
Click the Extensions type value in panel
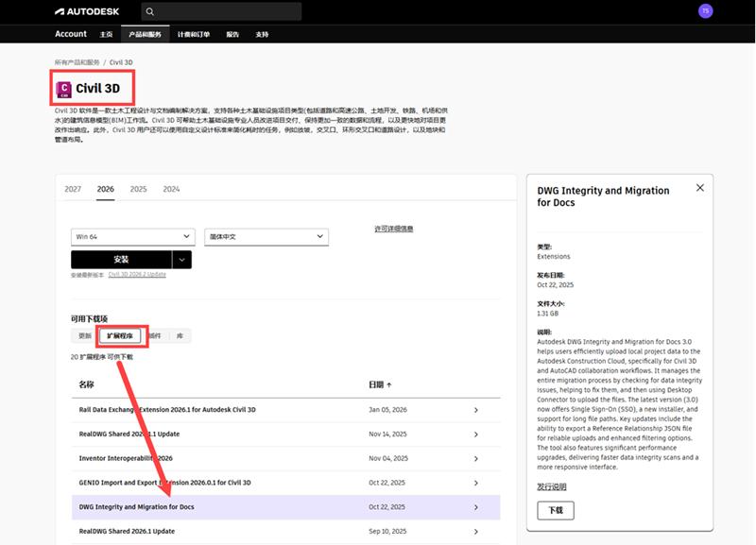(x=554, y=256)
